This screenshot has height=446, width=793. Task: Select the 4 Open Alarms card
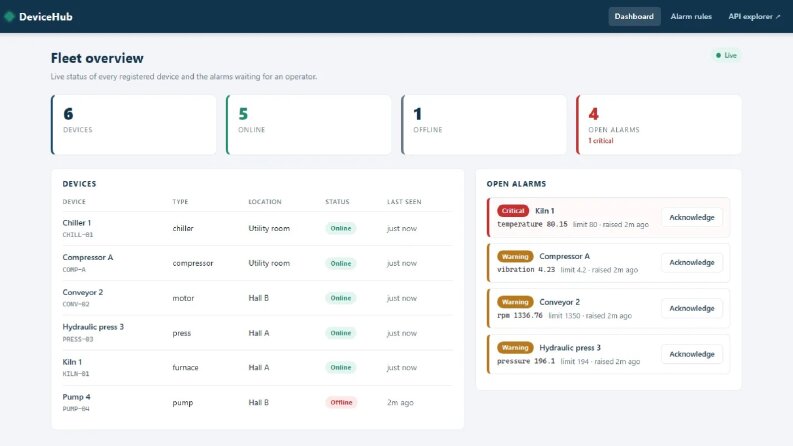tap(658, 125)
